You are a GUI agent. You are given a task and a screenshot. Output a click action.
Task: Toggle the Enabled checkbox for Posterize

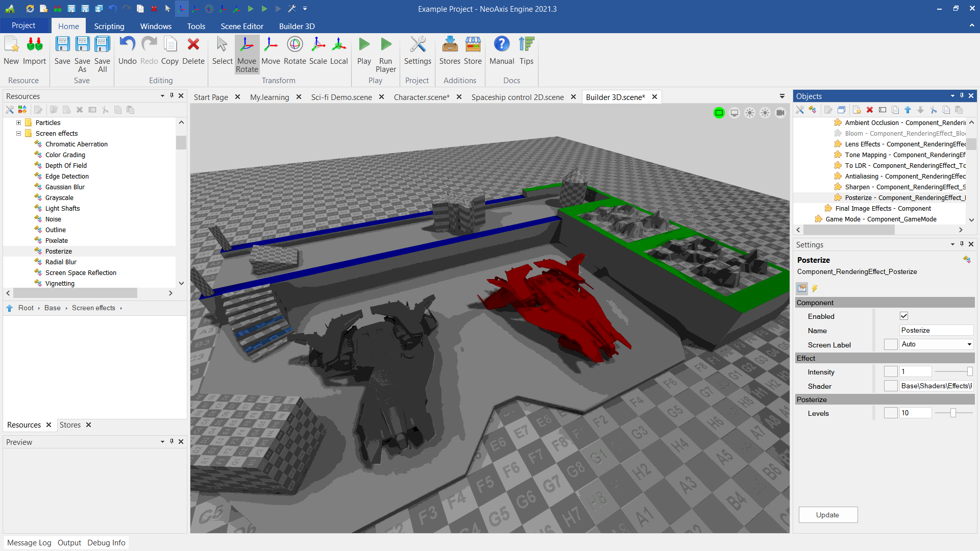[x=903, y=316]
